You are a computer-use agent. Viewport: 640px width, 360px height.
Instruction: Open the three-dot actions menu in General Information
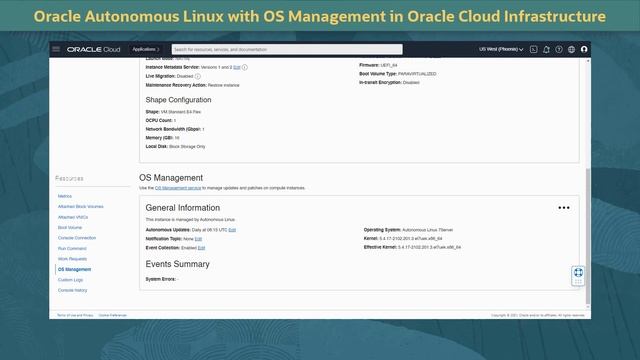point(564,208)
